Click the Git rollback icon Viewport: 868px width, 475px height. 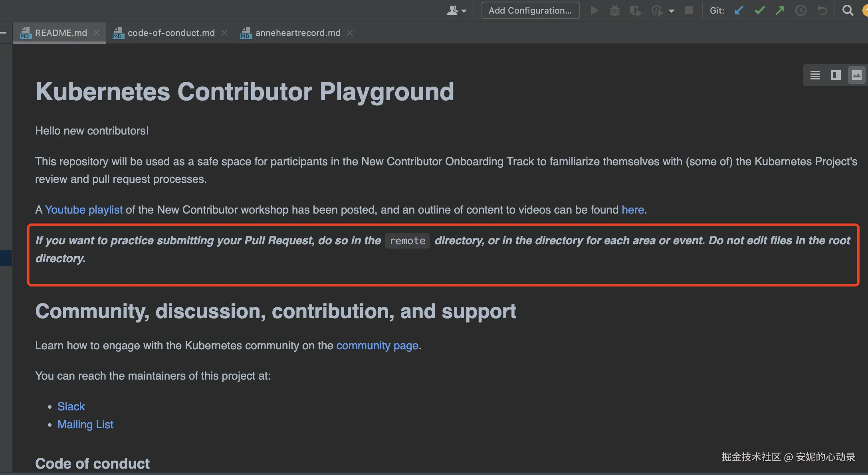(x=822, y=10)
